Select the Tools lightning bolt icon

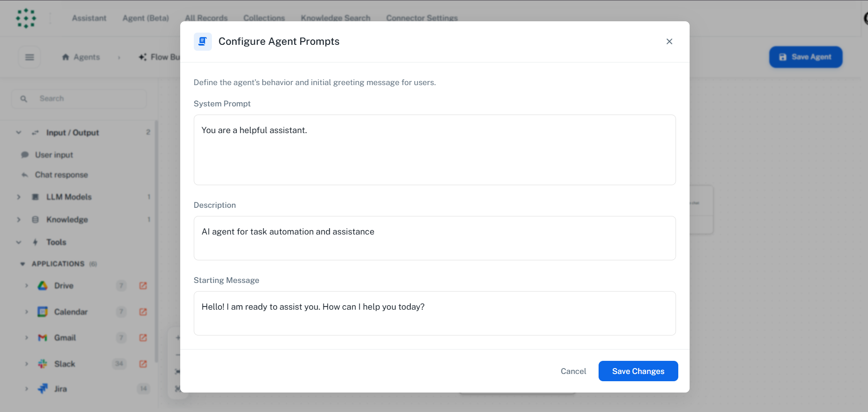35,242
